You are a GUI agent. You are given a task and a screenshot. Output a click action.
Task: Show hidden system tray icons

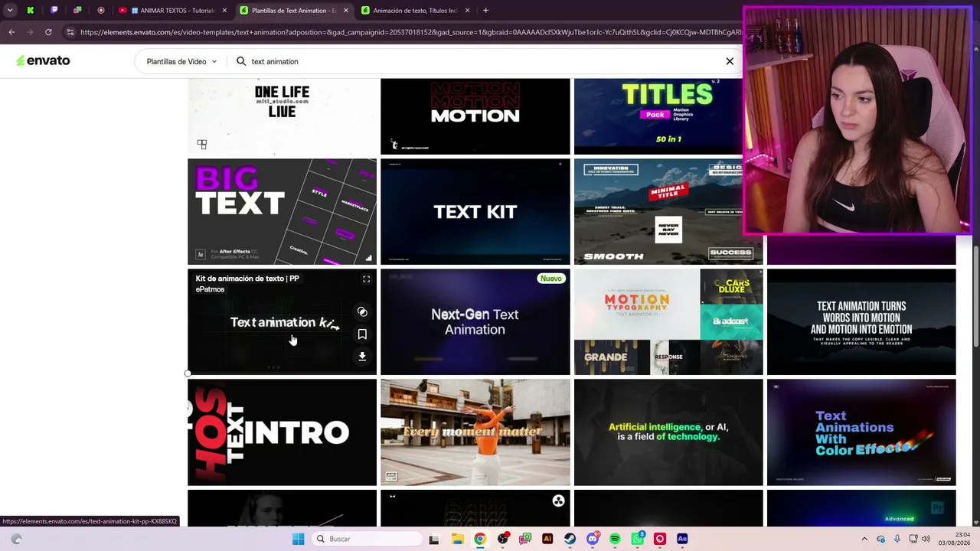(864, 539)
